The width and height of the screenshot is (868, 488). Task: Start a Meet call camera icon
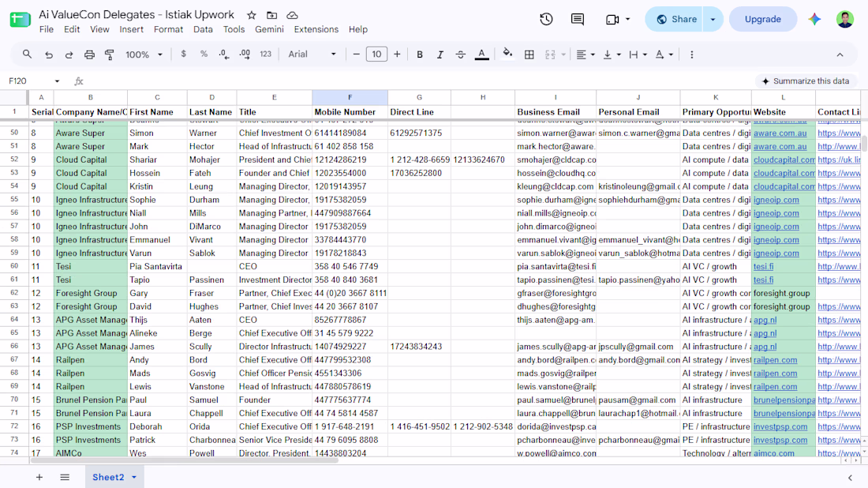[x=612, y=20]
